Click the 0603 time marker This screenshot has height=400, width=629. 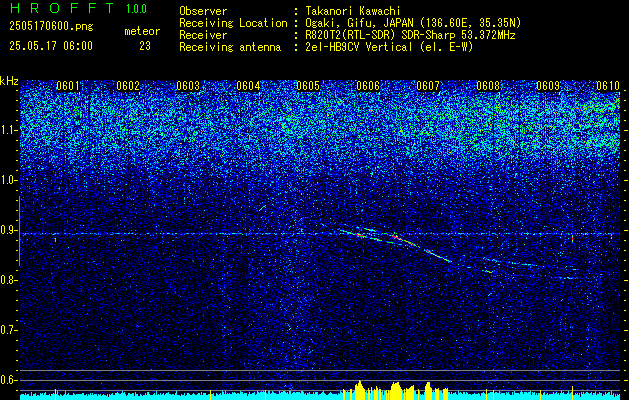click(188, 86)
